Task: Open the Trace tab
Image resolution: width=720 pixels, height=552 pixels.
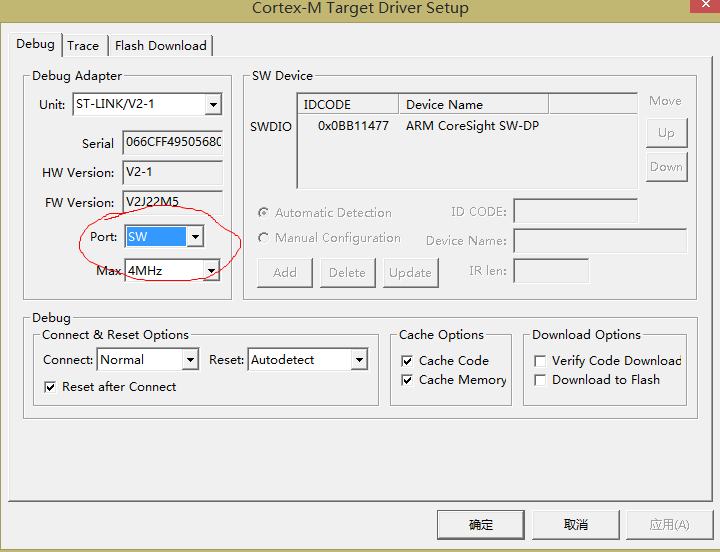Action: point(83,46)
